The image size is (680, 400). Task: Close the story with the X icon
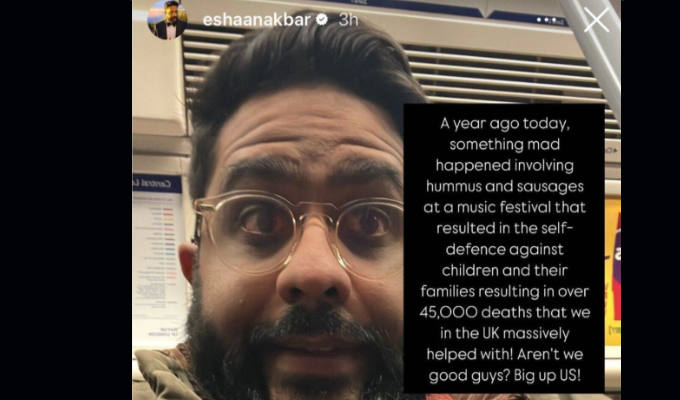coord(596,20)
